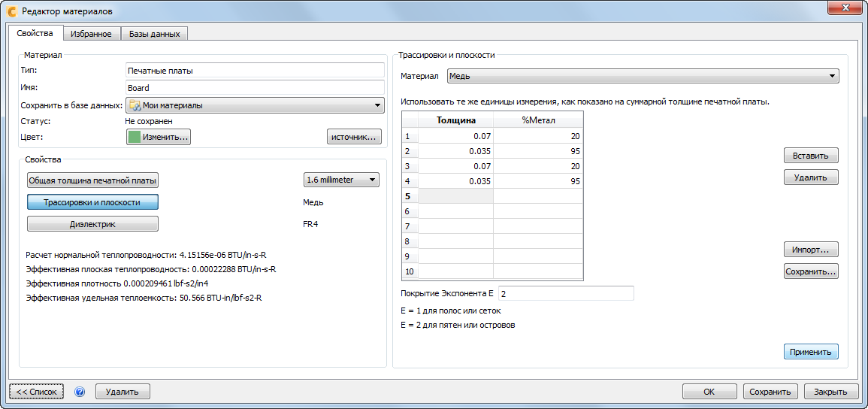The width and height of the screenshot is (868, 409).
Task: Switch to the Избранное tab
Action: 92,34
